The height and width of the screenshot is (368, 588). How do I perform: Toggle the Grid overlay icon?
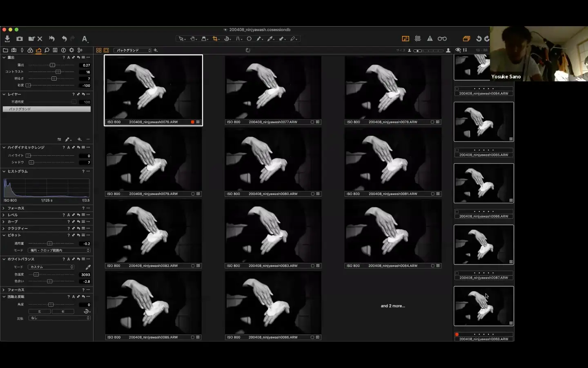click(x=418, y=39)
